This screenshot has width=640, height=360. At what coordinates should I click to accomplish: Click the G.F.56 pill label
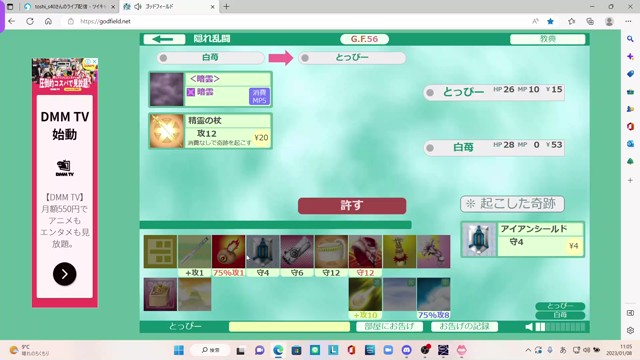click(x=364, y=39)
